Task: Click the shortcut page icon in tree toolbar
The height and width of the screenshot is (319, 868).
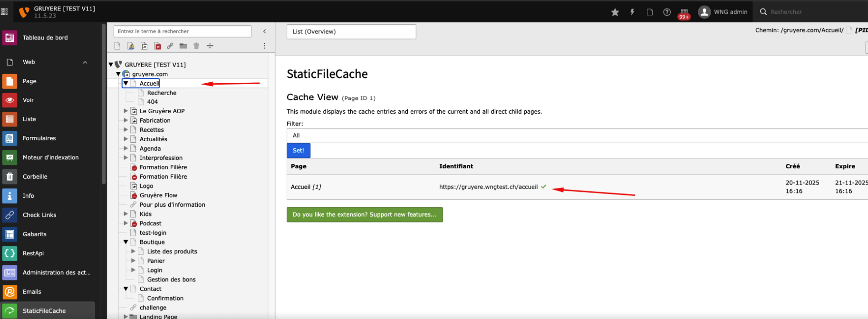Action: tap(144, 46)
